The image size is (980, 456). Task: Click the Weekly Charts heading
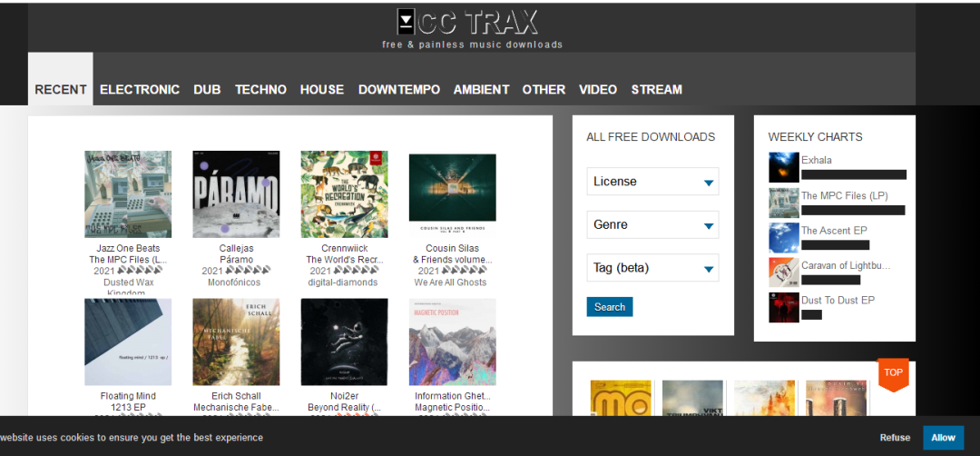815,137
